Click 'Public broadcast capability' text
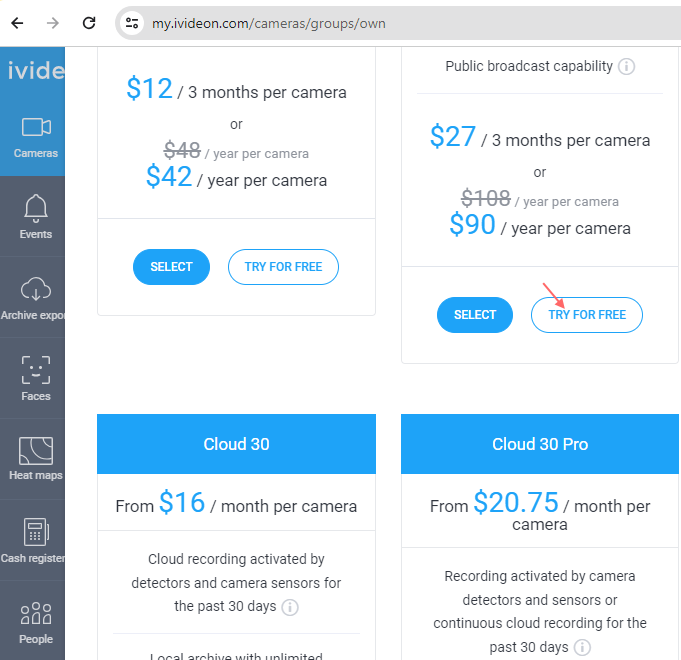 tap(529, 66)
